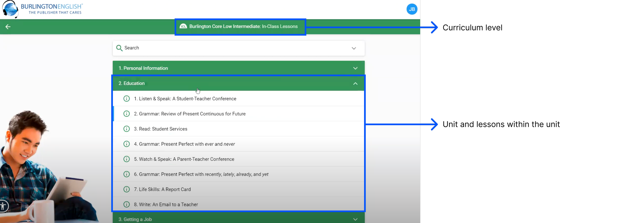Open lesson Grammar: Present Perfect with recently, lately
The width and height of the screenshot is (644, 223).
coord(239,174)
